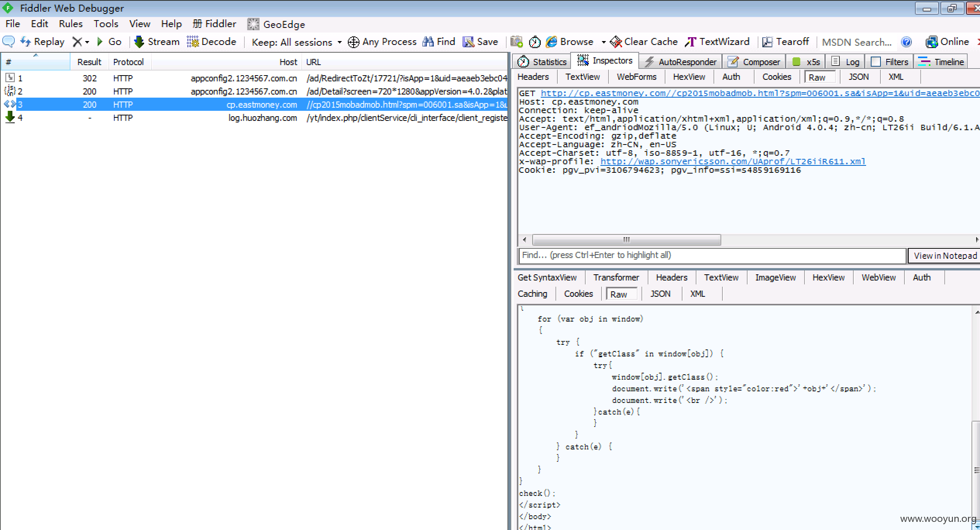This screenshot has width=980, height=530.
Task: Switch to the x5s tab
Action: 806,62
